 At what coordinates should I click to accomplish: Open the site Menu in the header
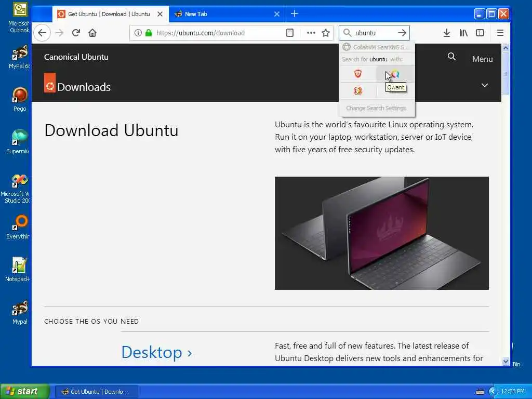[483, 59]
